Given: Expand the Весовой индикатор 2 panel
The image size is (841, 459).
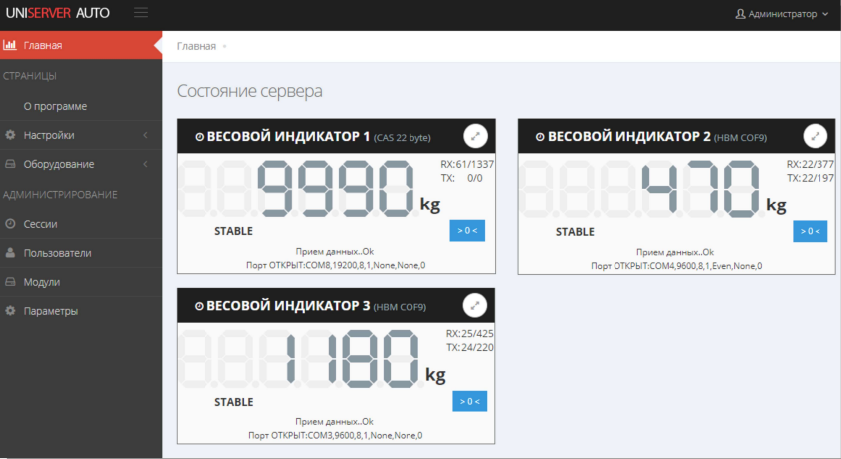Looking at the screenshot, I should (815, 136).
